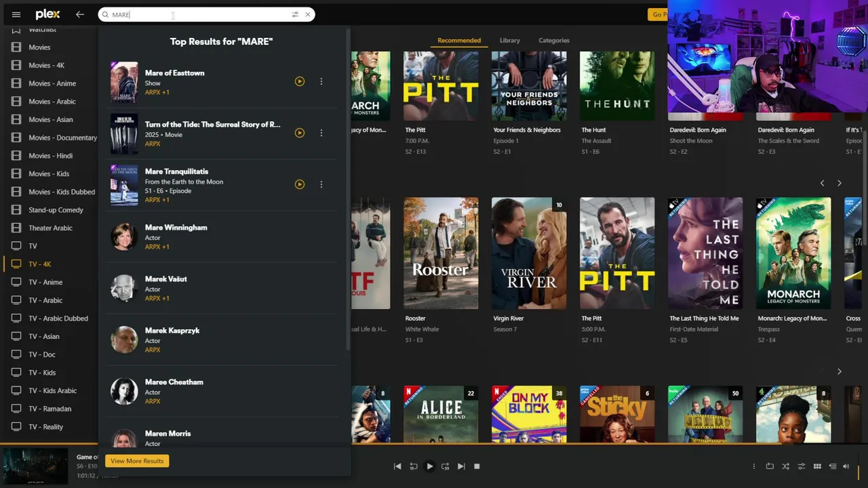This screenshot has width=868, height=488.
Task: Skip to next item in player bar
Action: pos(461,466)
